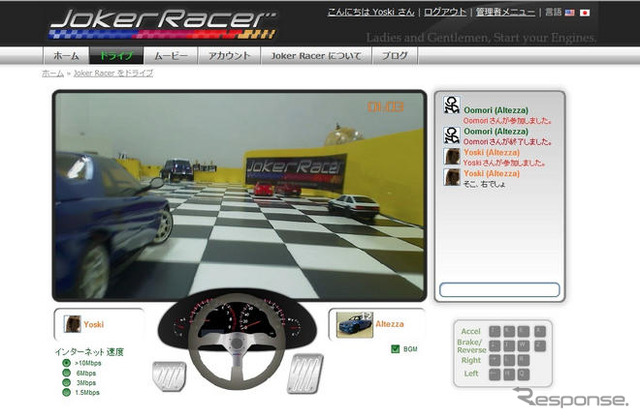
Task: Select the >10Mbps internet speed option
Action: pyautogui.click(x=66, y=363)
